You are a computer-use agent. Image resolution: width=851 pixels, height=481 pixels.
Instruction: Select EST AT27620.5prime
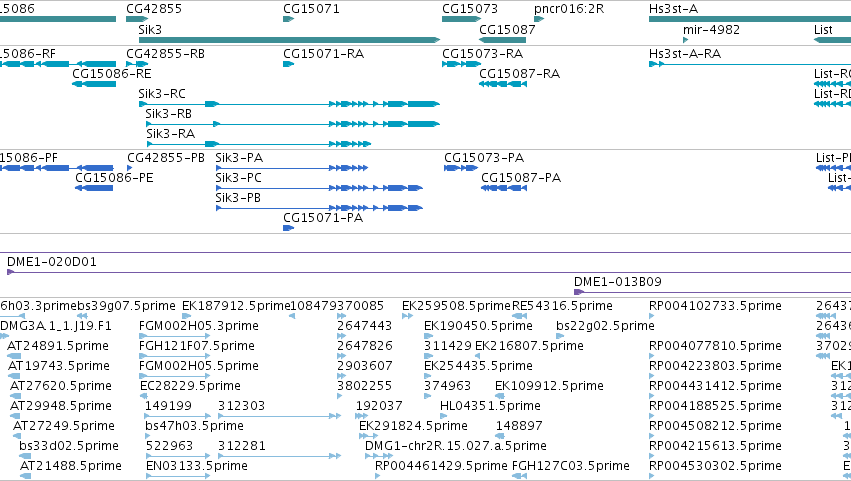pos(61,387)
